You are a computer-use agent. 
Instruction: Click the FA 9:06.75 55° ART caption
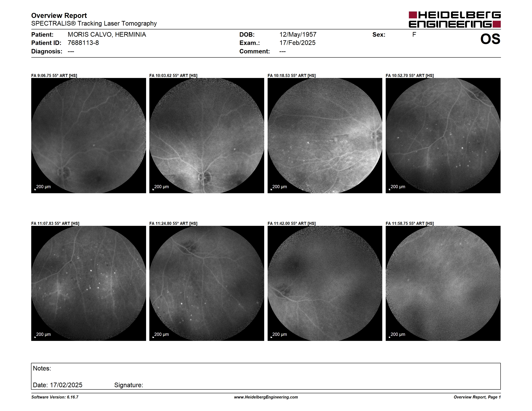[x=54, y=76]
